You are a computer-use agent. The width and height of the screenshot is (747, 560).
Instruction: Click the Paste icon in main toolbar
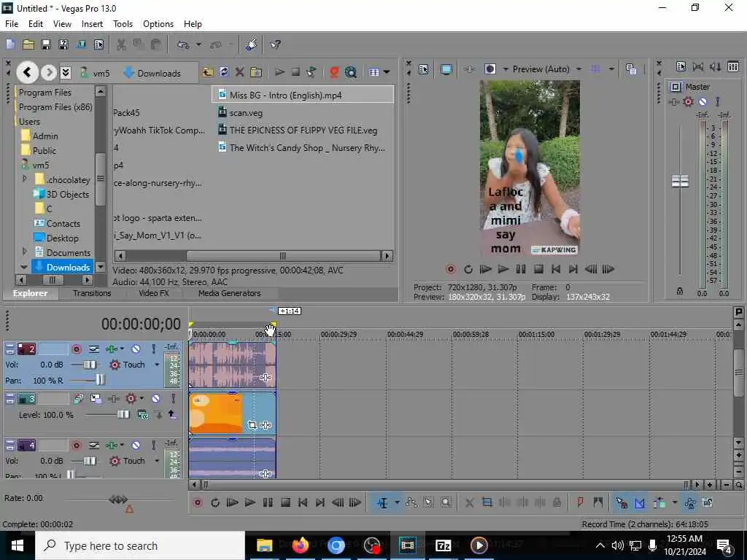click(156, 44)
